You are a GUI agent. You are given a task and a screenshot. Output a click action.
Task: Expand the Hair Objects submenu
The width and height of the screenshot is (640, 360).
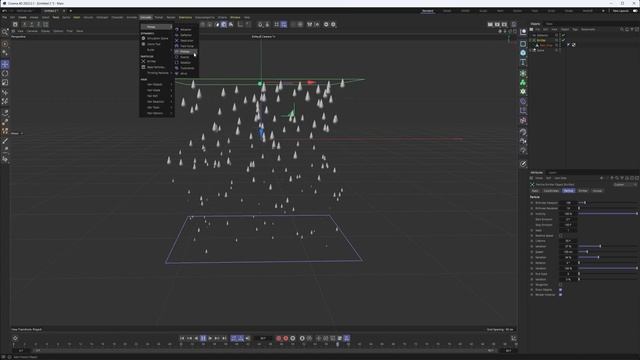coord(171,84)
